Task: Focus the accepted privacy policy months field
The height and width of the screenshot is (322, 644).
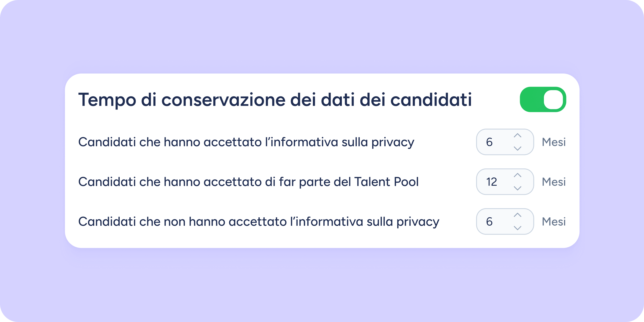Action: pos(494,142)
